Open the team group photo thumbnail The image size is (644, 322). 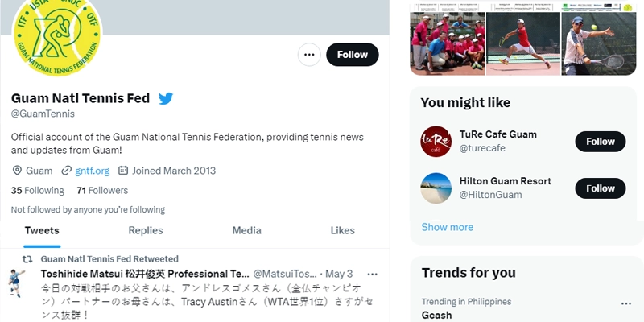(448, 43)
